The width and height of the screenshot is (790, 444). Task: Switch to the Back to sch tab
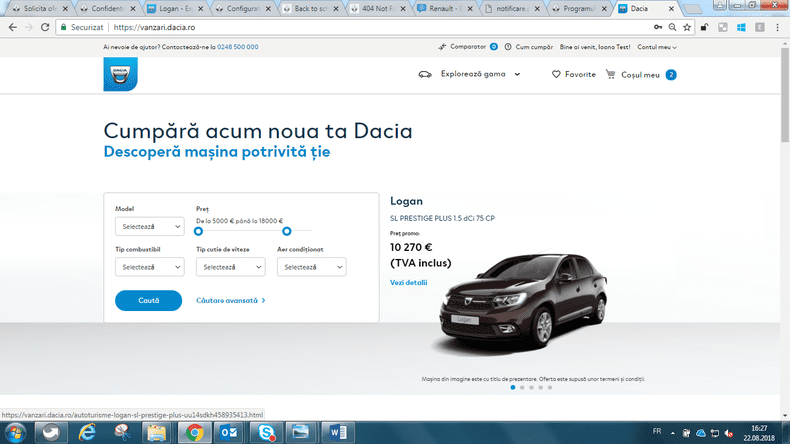click(310, 9)
